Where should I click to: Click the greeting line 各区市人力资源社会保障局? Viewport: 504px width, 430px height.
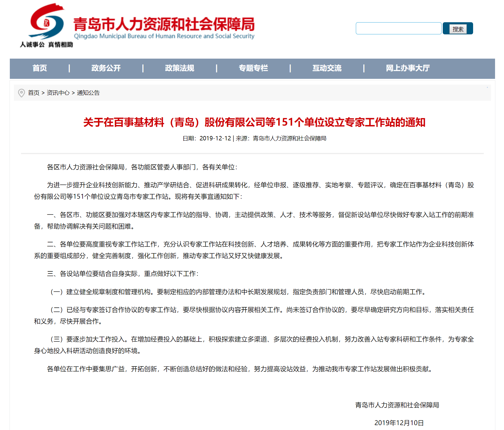pyautogui.click(x=142, y=167)
